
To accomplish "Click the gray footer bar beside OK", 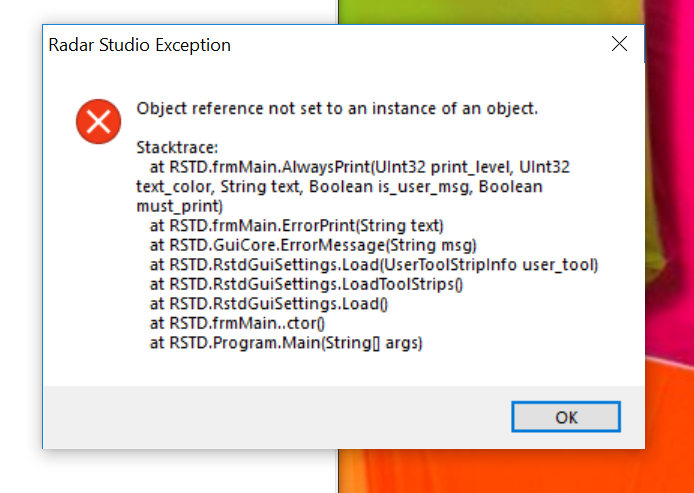I will click(274, 416).
